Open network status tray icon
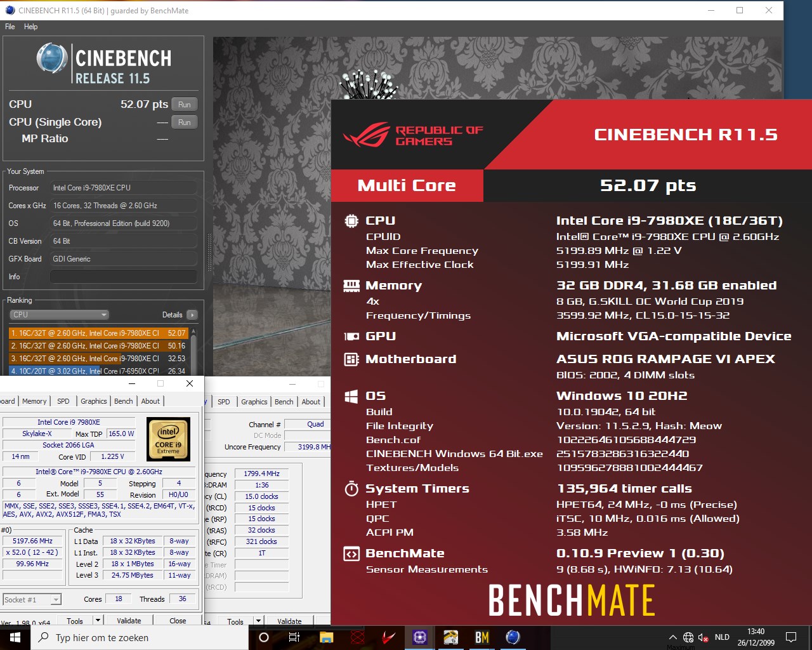The width and height of the screenshot is (812, 650). 688,637
